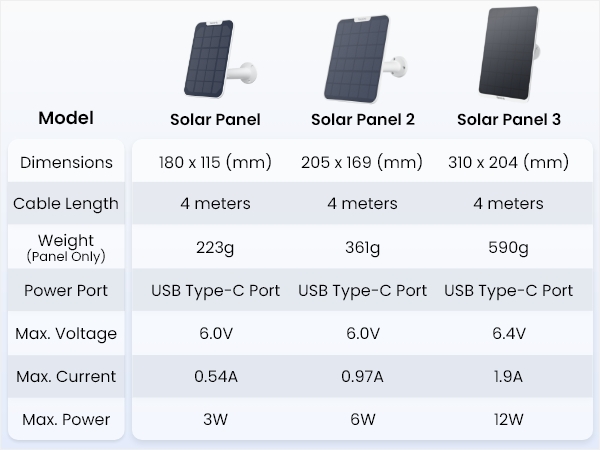The height and width of the screenshot is (450, 600).
Task: Click the Max. Current row label
Action: click(x=66, y=377)
